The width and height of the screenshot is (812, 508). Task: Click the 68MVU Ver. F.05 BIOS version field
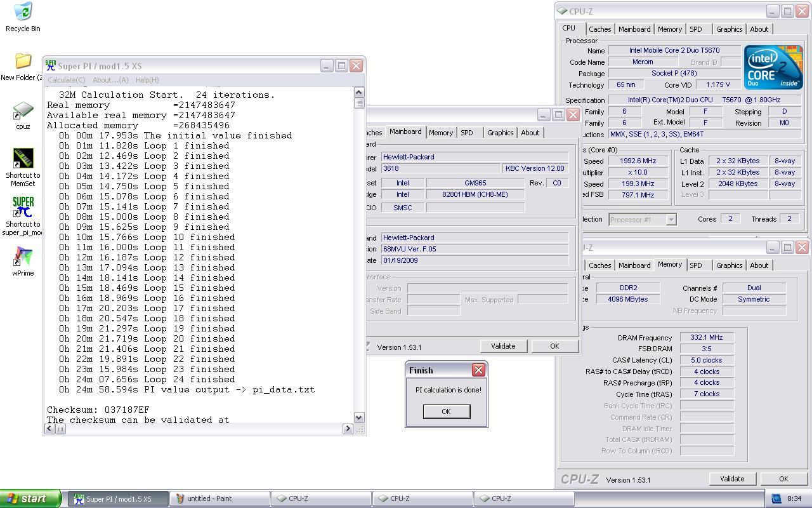(475, 249)
